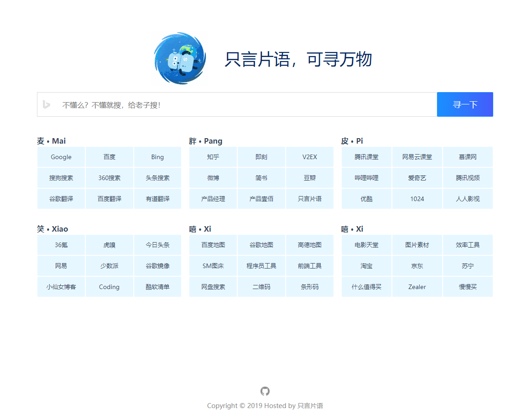Select 小仙女博客 link
532x414 pixels.
(x=61, y=287)
